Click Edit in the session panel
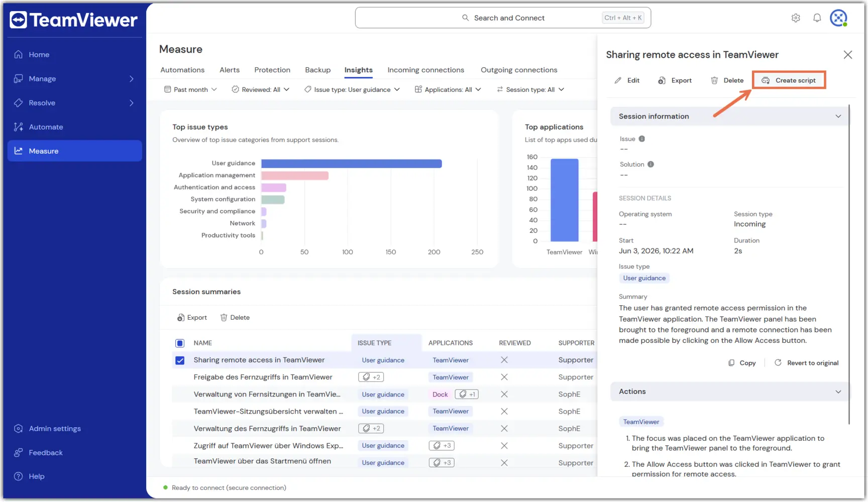Viewport: 868px width, 502px height. [x=627, y=80]
